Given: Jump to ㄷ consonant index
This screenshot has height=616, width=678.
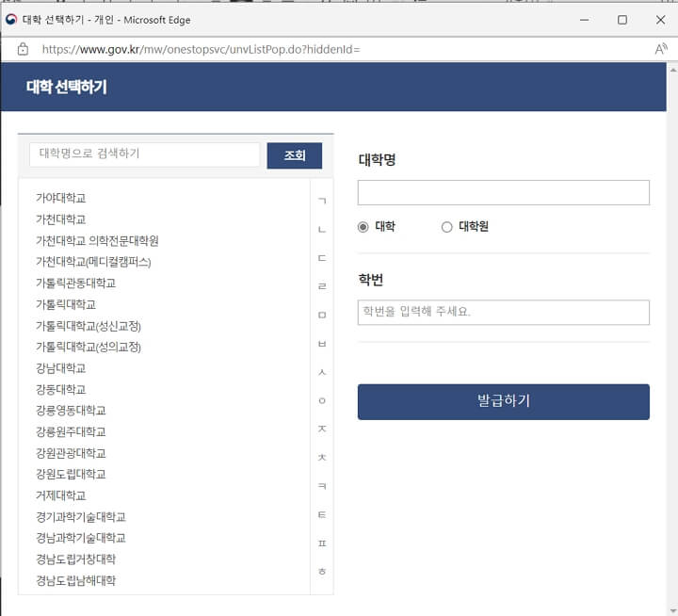Looking at the screenshot, I should coord(322,258).
